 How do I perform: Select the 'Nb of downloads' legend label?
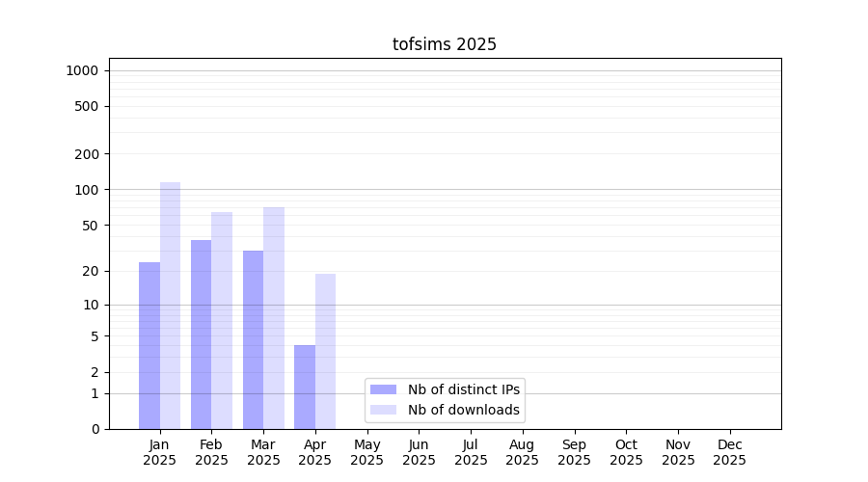click(464, 410)
